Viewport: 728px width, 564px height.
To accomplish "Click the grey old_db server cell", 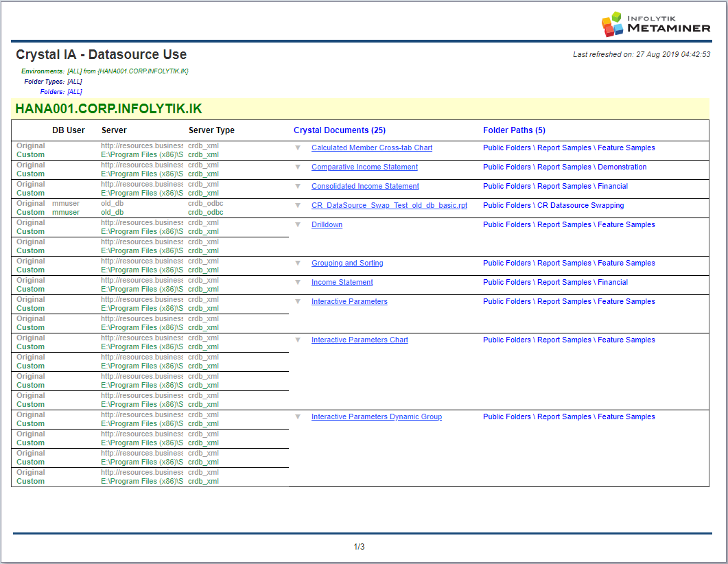I will click(x=113, y=204).
